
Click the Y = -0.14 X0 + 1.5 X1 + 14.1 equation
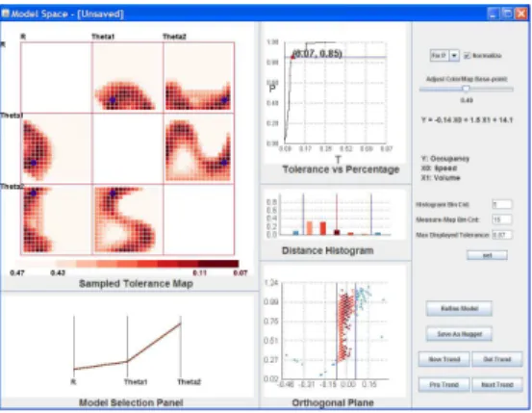click(467, 120)
